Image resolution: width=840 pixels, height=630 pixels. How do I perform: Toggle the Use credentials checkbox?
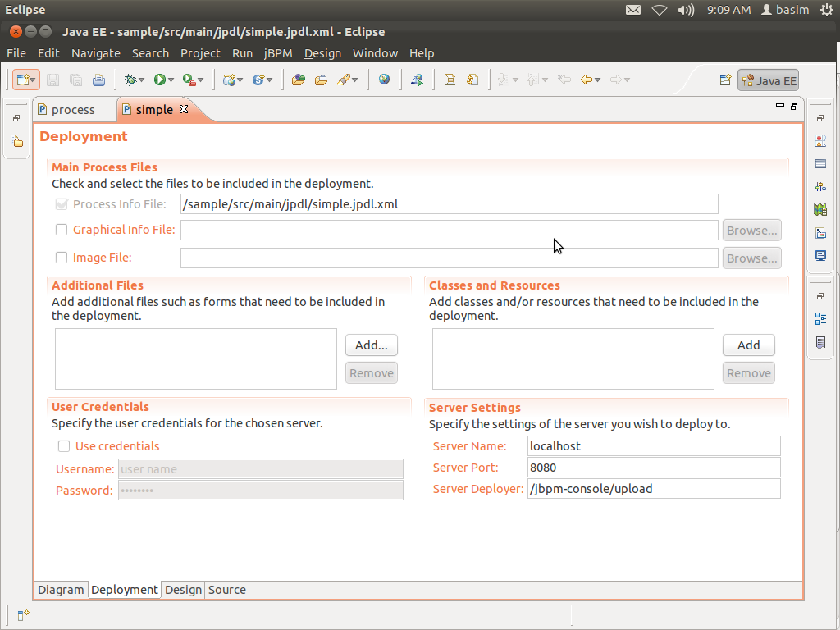click(64, 446)
